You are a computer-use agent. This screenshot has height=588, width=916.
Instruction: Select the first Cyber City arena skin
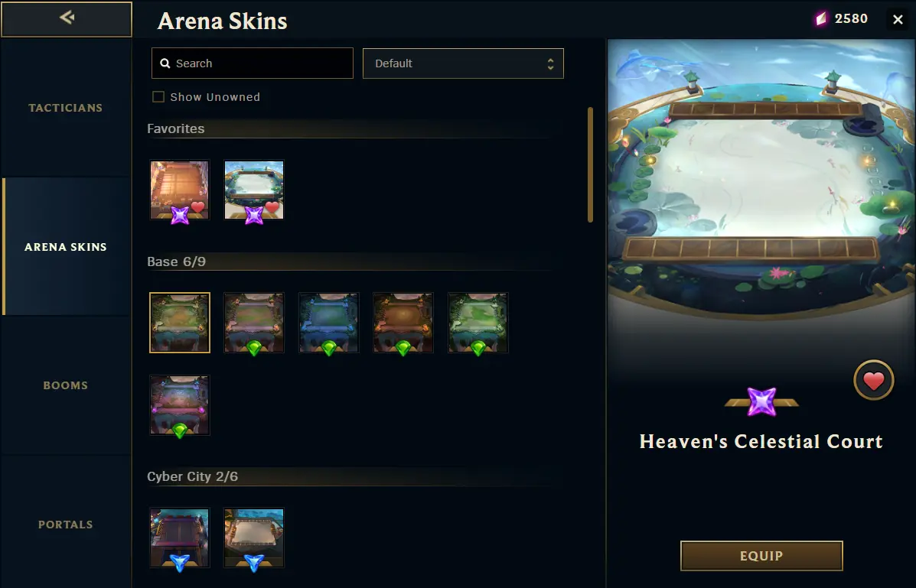click(179, 538)
